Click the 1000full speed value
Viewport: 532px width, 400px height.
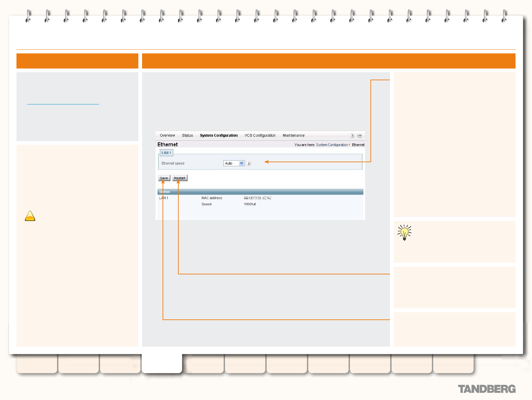(250, 204)
